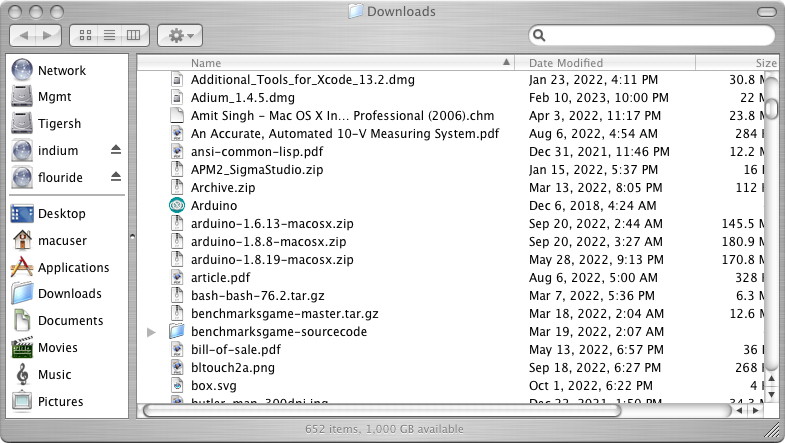Select Additional_Tools_for_Xcode_13.2.dmg

click(302, 80)
